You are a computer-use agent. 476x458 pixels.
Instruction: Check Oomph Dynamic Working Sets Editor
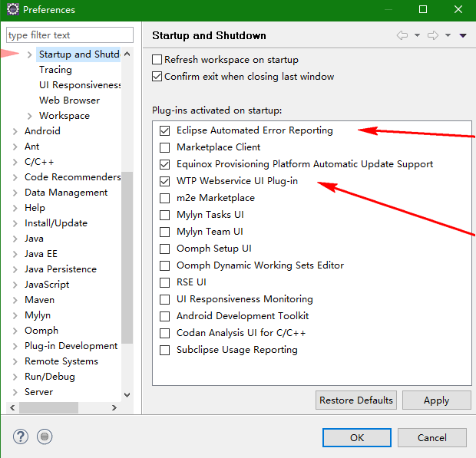pyautogui.click(x=164, y=265)
